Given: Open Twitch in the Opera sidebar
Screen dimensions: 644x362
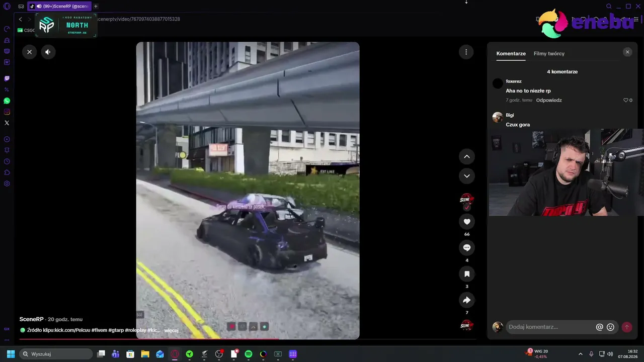Looking at the screenshot, I should (x=7, y=78).
